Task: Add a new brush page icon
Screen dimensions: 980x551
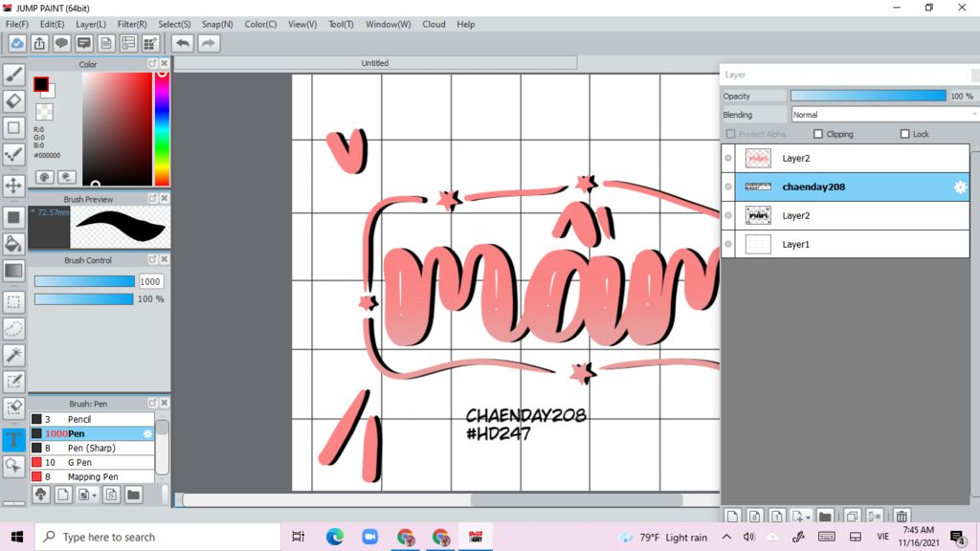Action: [63, 495]
